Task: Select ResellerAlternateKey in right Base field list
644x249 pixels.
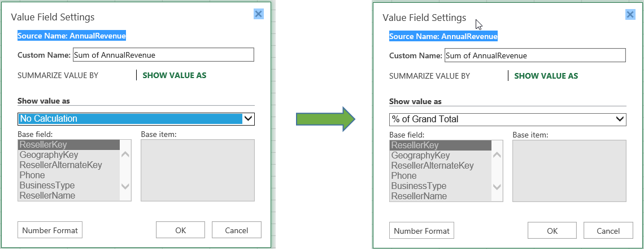Action: [x=432, y=166]
